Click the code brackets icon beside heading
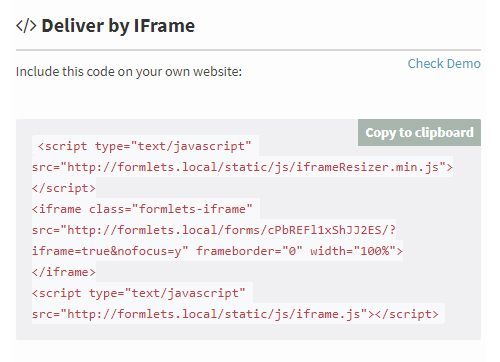The height and width of the screenshot is (362, 500). pos(26,26)
